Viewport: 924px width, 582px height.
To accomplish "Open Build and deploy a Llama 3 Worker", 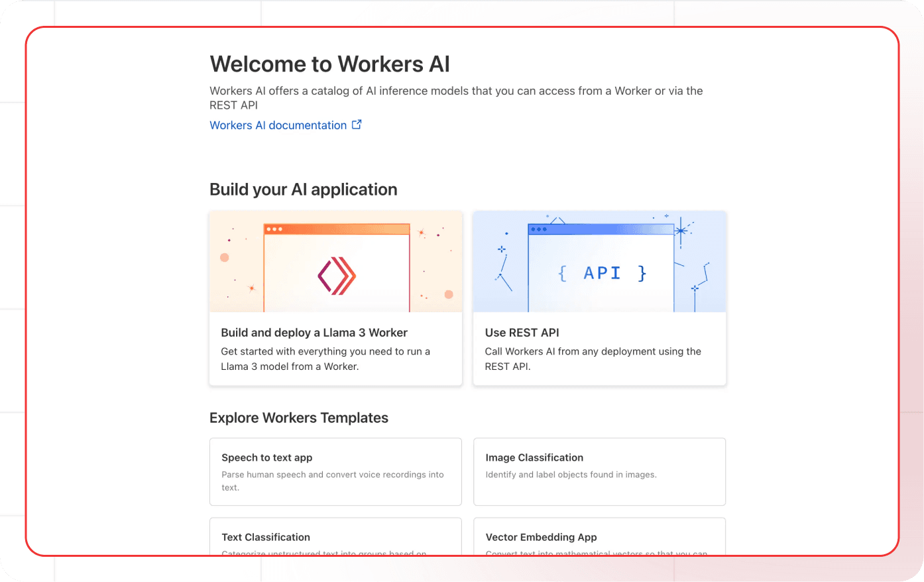I will 314,333.
